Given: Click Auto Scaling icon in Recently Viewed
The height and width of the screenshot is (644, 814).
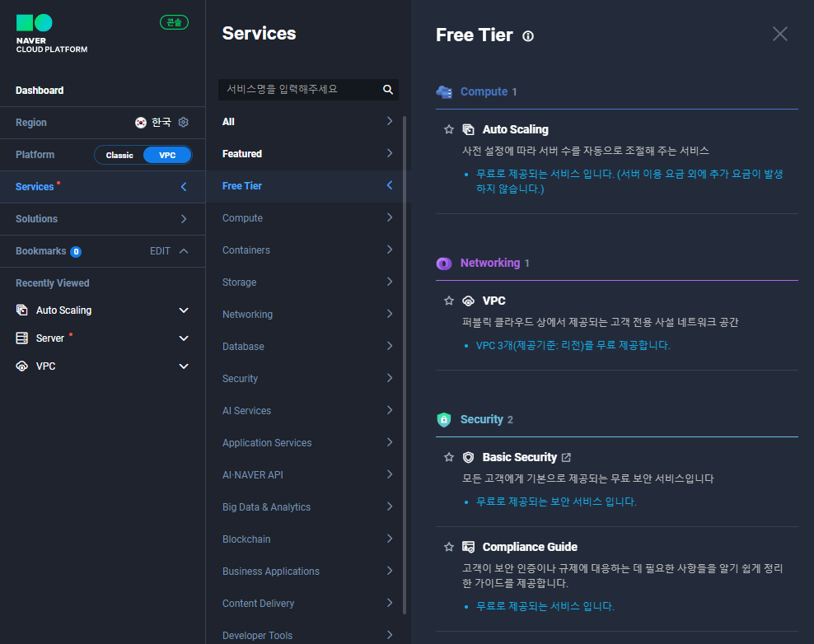Looking at the screenshot, I should 21,310.
